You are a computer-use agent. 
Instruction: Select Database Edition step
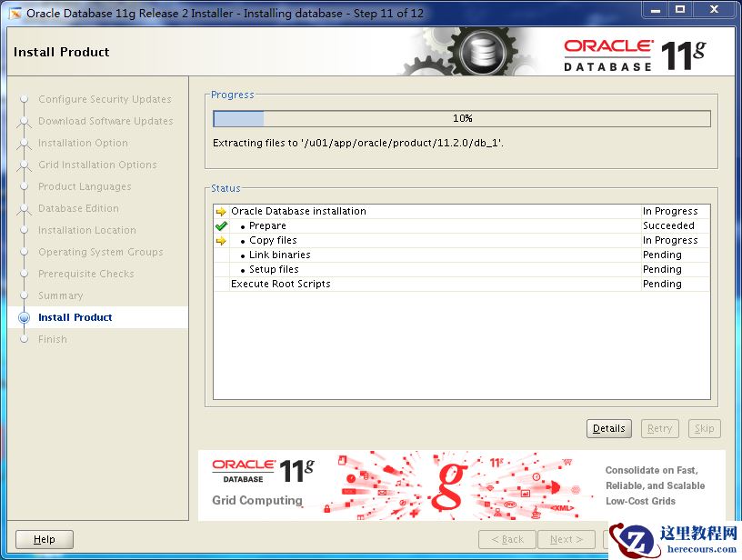[x=78, y=208]
